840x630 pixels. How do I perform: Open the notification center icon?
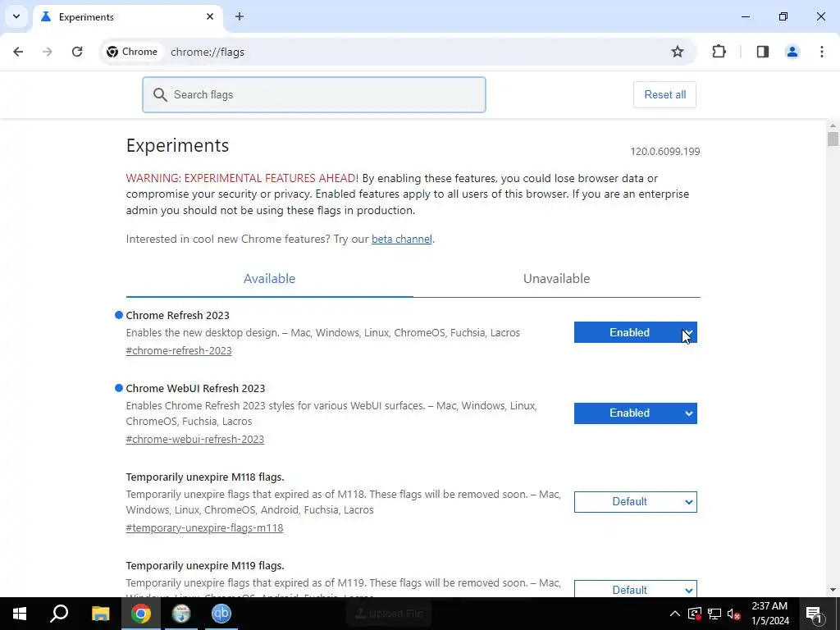click(x=814, y=614)
